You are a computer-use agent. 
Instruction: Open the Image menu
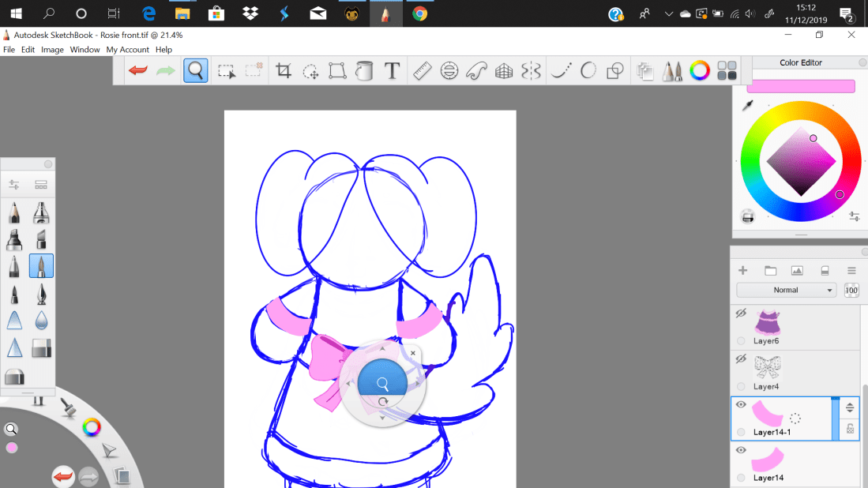pyautogui.click(x=52, y=50)
